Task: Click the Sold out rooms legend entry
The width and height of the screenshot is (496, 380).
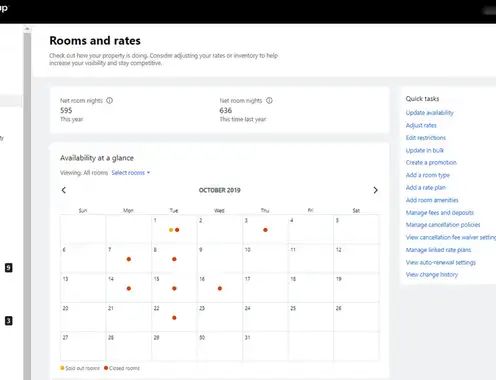Action: [80, 368]
